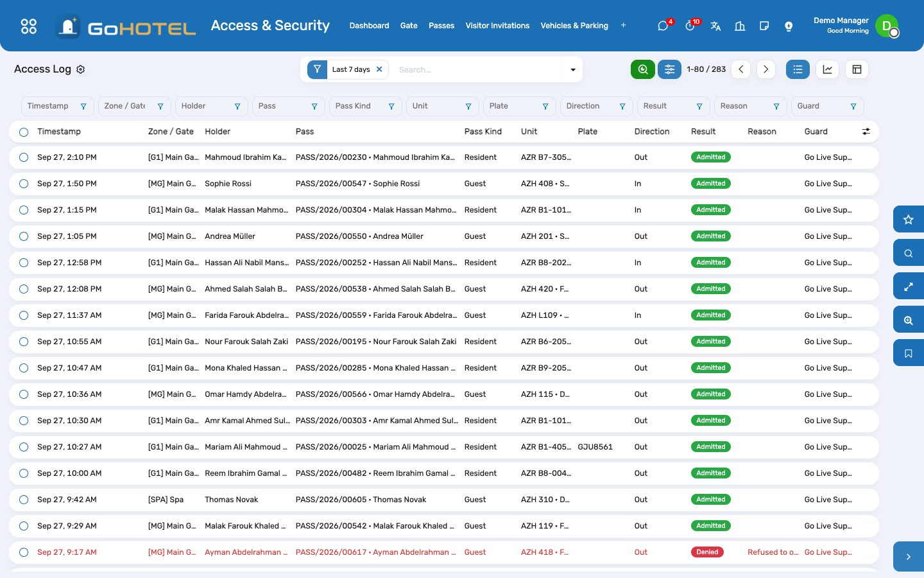Screen dimensions: 924x578
Task: Switch to graph view
Action: tap(828, 69)
